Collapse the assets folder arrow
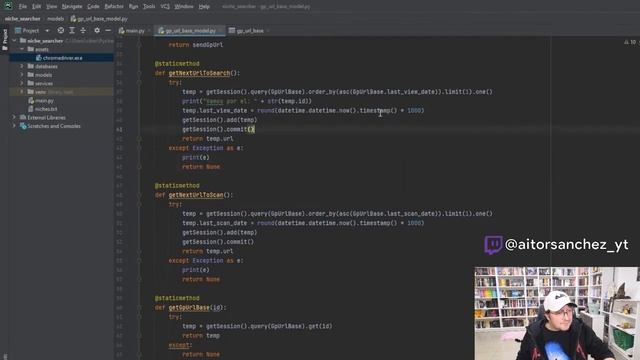Image resolution: width=640 pixels, height=360 pixels. [x=22, y=49]
